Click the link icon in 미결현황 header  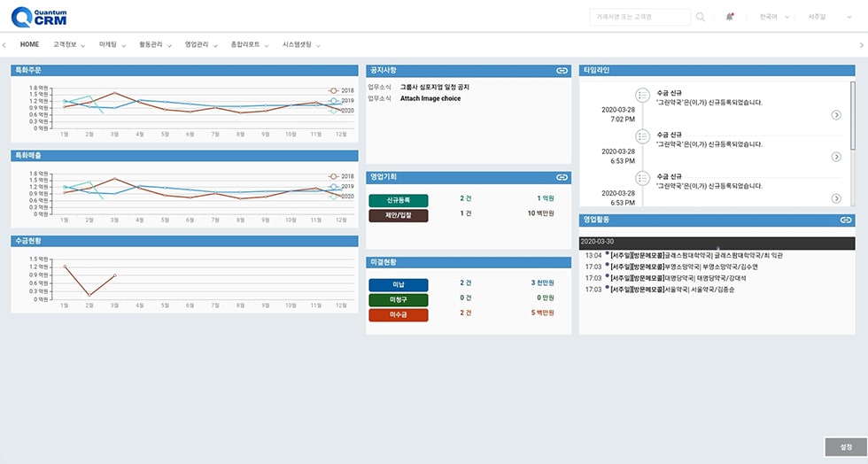coord(562,263)
